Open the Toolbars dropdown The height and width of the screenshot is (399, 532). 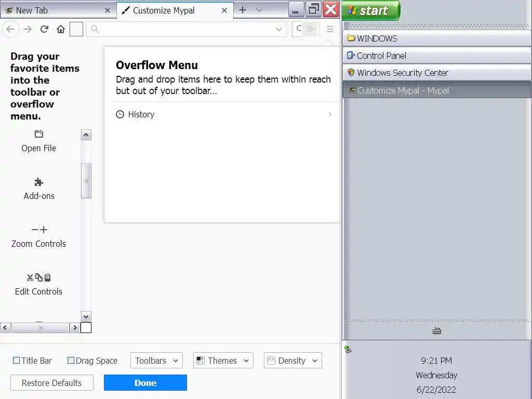click(x=156, y=361)
